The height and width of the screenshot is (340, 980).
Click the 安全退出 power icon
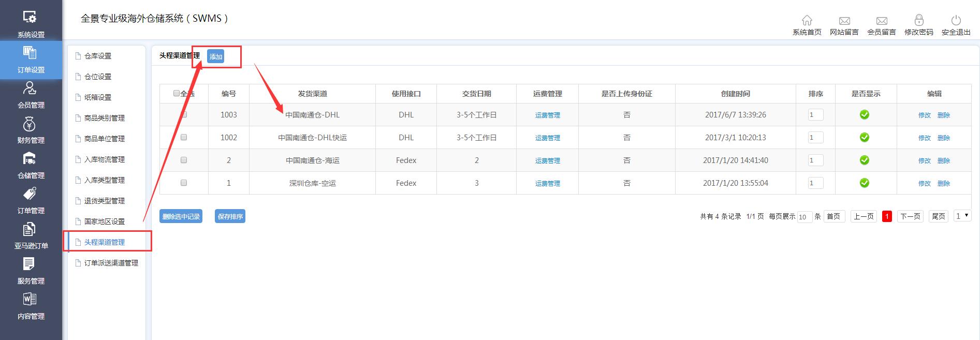tap(956, 20)
